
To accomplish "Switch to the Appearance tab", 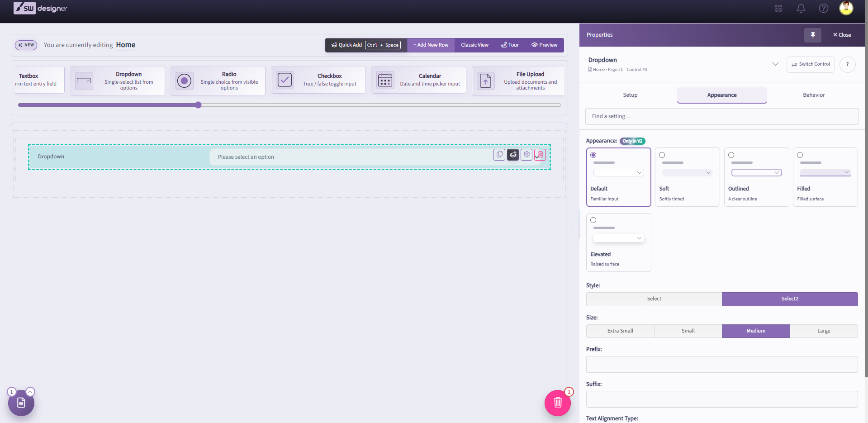I will click(x=722, y=95).
